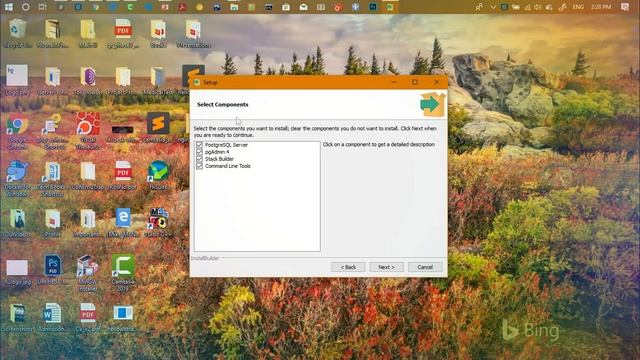Maximize the Setup window

click(x=415, y=82)
